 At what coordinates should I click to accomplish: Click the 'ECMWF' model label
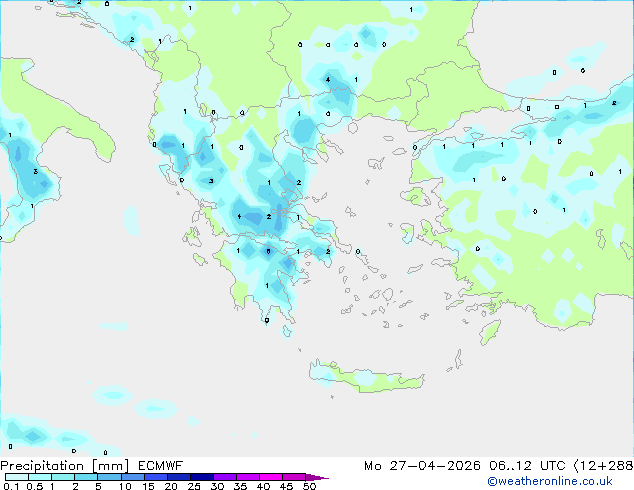pyautogui.click(x=161, y=466)
